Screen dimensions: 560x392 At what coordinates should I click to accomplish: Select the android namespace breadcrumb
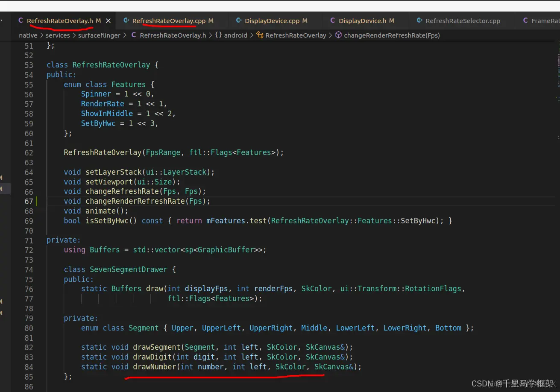[235, 35]
